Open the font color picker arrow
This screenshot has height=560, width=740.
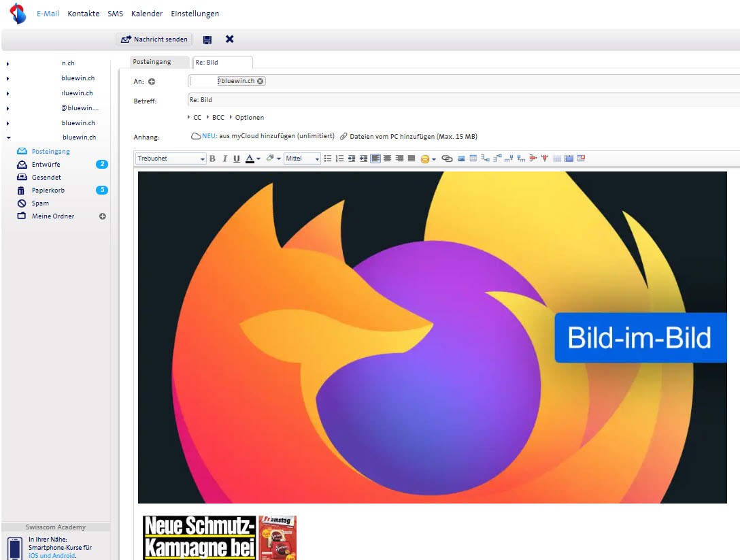coord(258,159)
